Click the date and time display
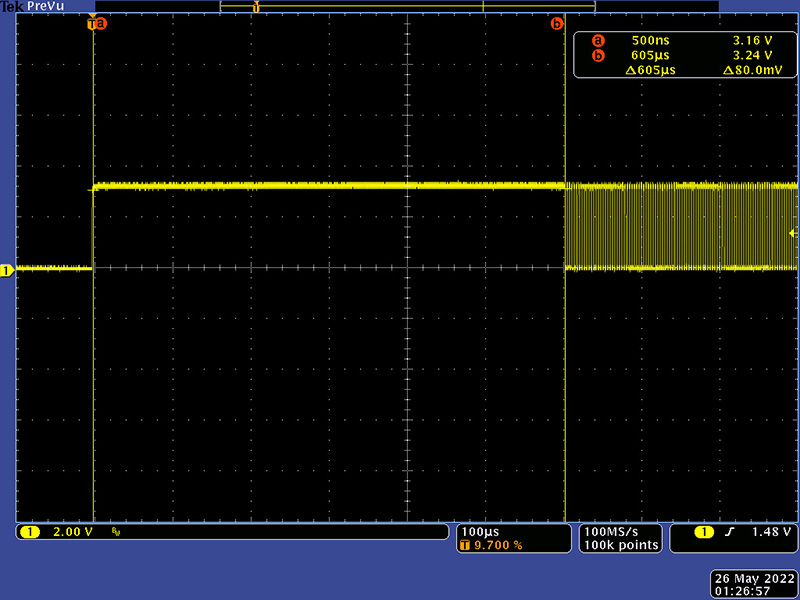 click(755, 585)
